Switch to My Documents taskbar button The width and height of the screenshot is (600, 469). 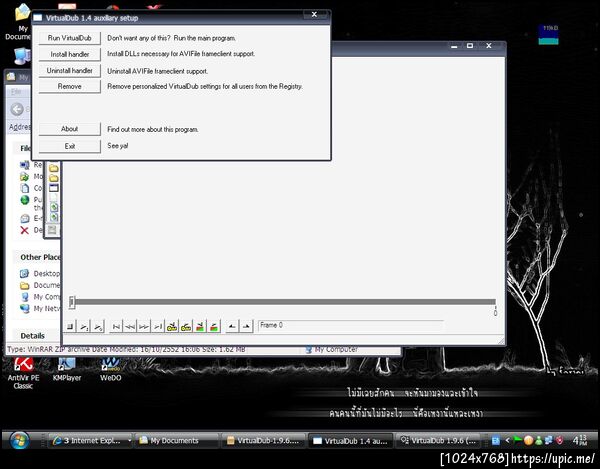(x=177, y=440)
